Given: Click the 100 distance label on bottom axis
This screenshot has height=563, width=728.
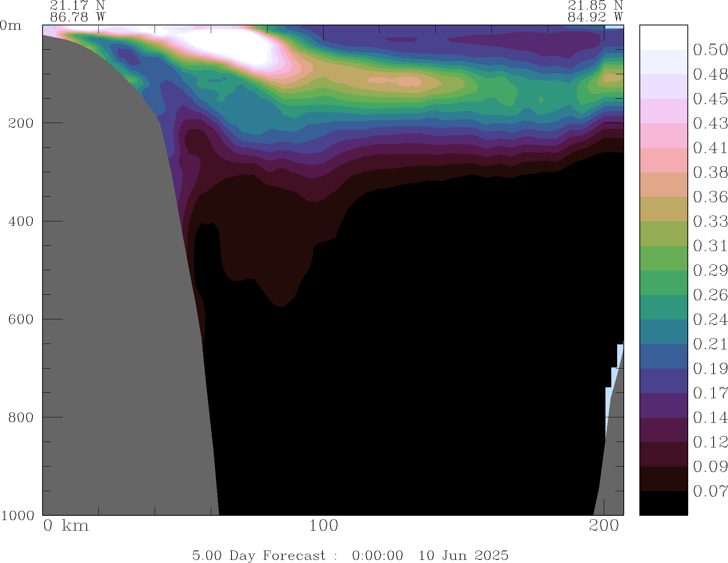Looking at the screenshot, I should (323, 526).
